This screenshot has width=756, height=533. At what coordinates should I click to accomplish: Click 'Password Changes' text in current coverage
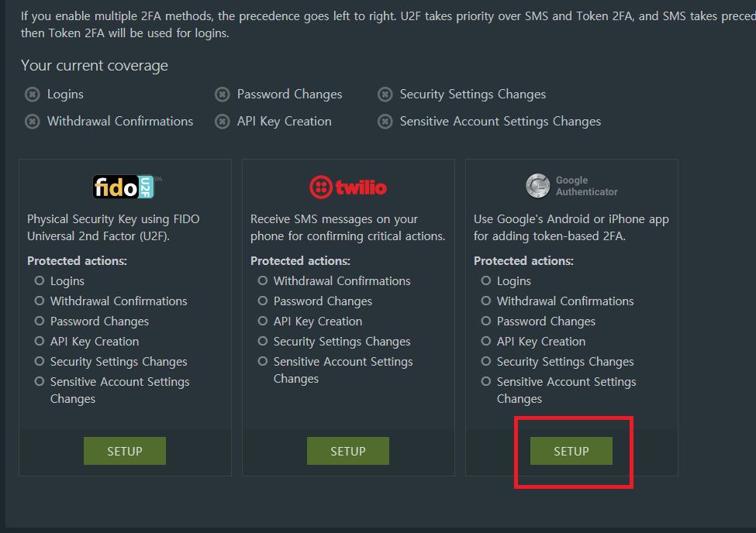coord(290,95)
